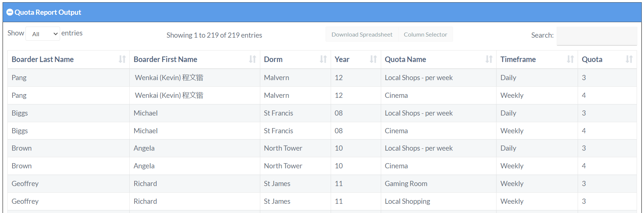Click Weekly timeframe in Biggs Cinema row

512,131
